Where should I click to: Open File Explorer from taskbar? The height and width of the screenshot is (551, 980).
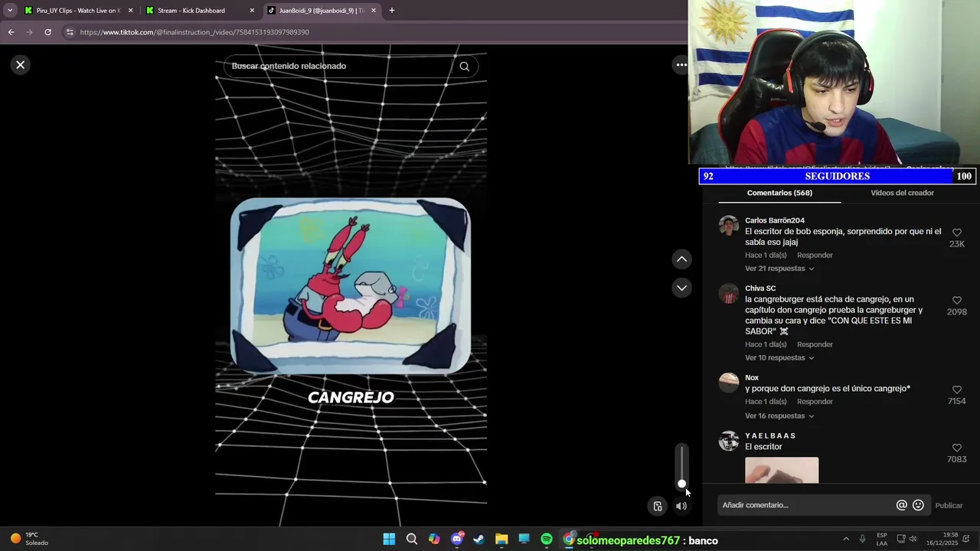click(x=501, y=540)
